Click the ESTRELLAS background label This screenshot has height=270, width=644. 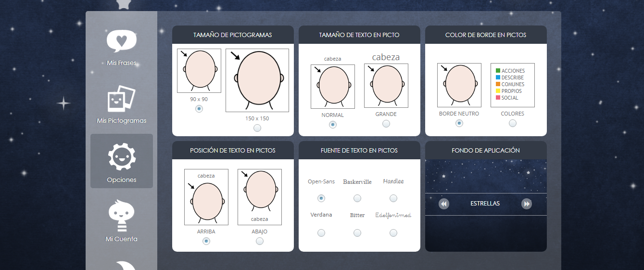point(485,204)
